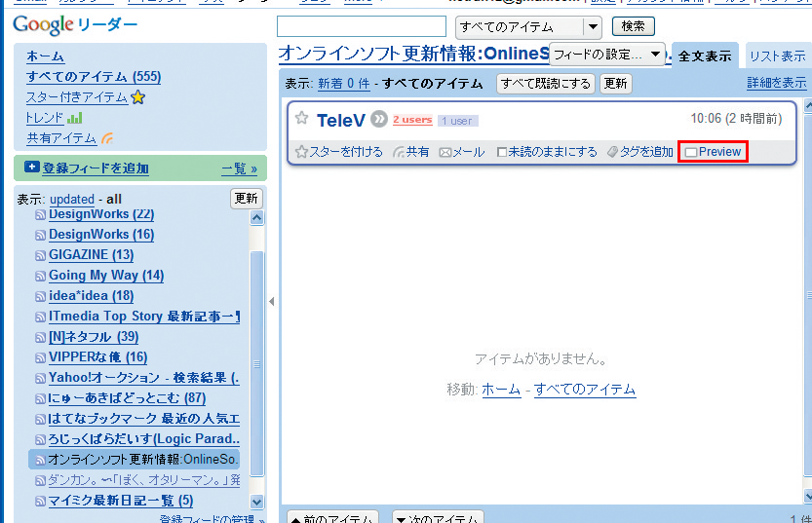Viewport: 812px width, 523px height.
Task: Click the 新着 0 件 link
Action: point(344,84)
